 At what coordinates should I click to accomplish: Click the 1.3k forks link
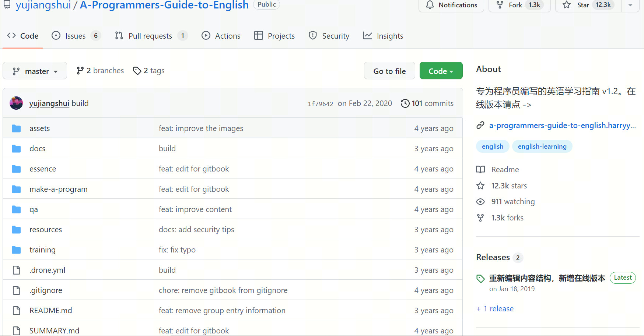pos(507,218)
